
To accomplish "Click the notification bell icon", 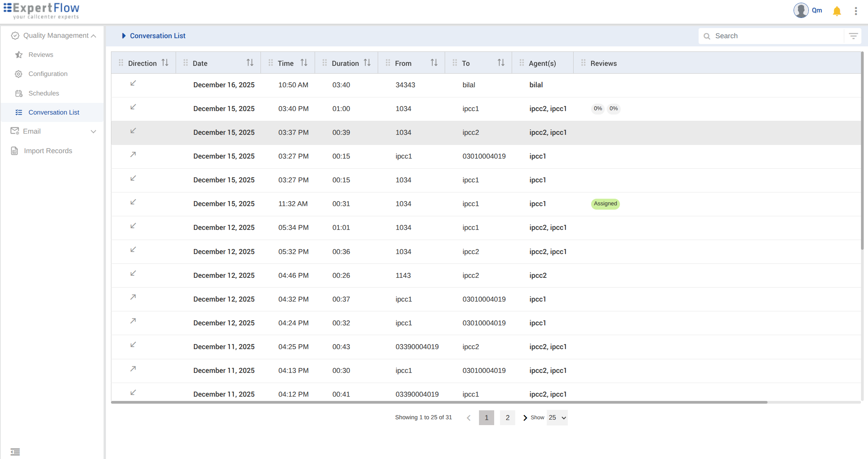I will [836, 11].
